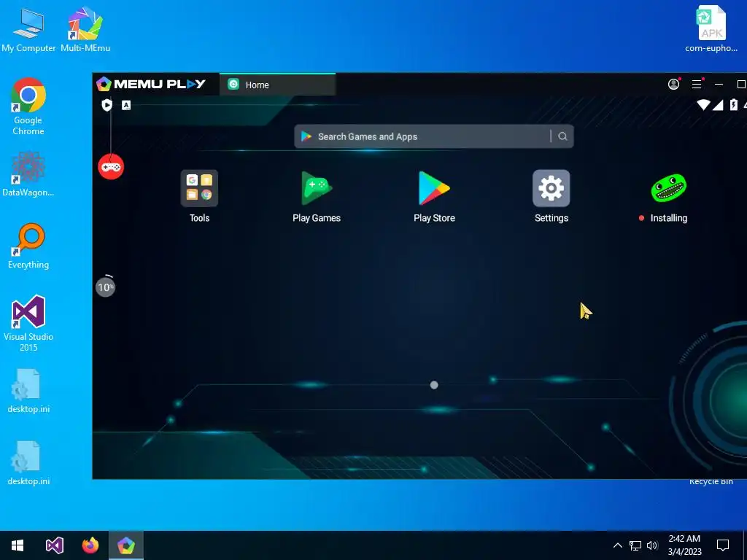The height and width of the screenshot is (560, 747).
Task: Select Google Chrome desktop shortcut
Action: click(28, 106)
